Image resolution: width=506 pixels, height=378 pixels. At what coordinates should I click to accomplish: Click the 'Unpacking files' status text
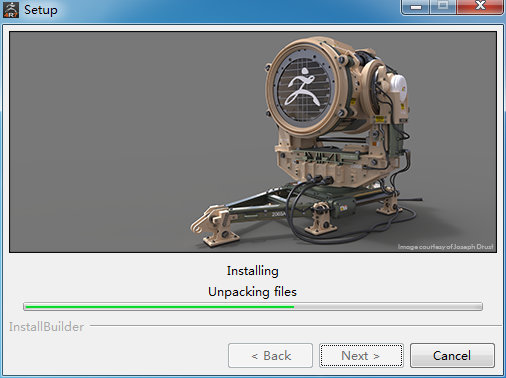pyautogui.click(x=252, y=292)
